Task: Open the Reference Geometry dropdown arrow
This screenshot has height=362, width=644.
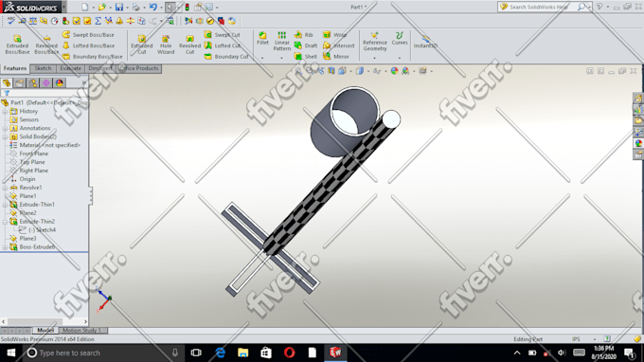Action: pos(375,58)
